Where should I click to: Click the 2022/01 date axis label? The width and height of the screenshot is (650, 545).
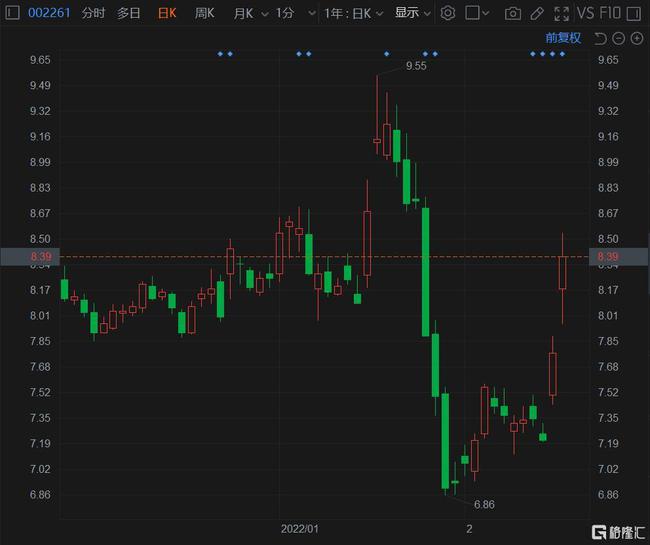click(x=300, y=529)
